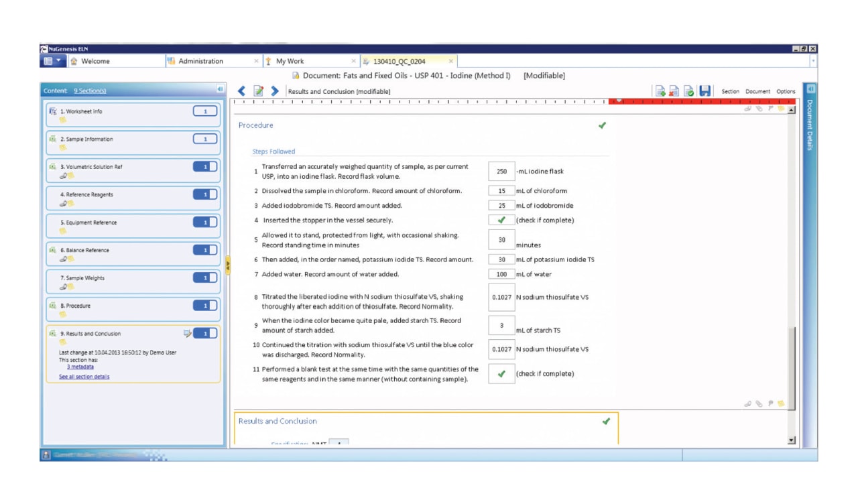Collapse the Content panel using its arrow

coord(221,90)
